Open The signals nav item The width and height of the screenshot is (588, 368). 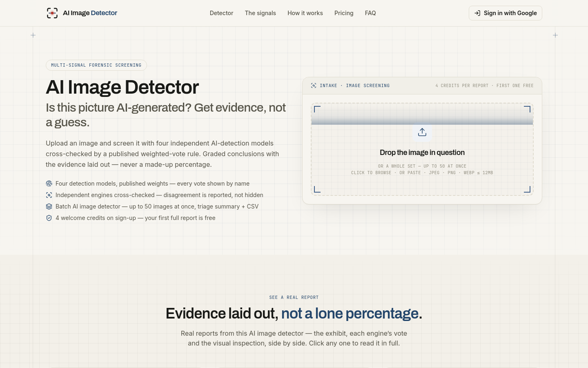(261, 13)
